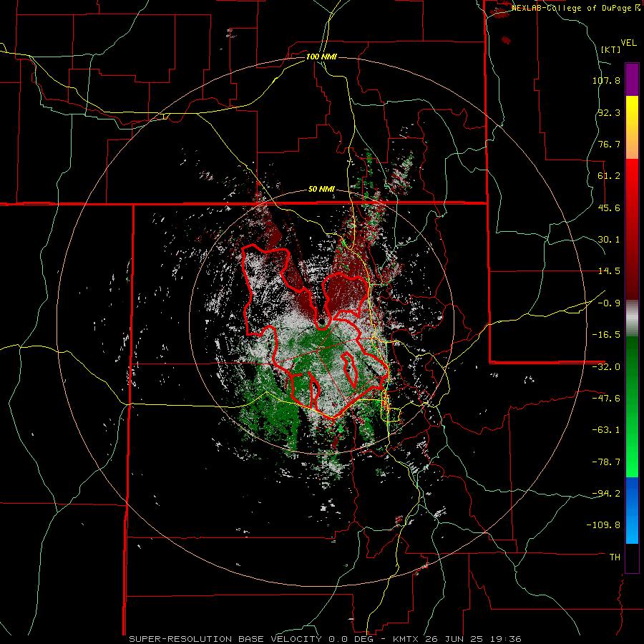Click the VEL legend title
This screenshot has height=644, width=644.
point(629,43)
